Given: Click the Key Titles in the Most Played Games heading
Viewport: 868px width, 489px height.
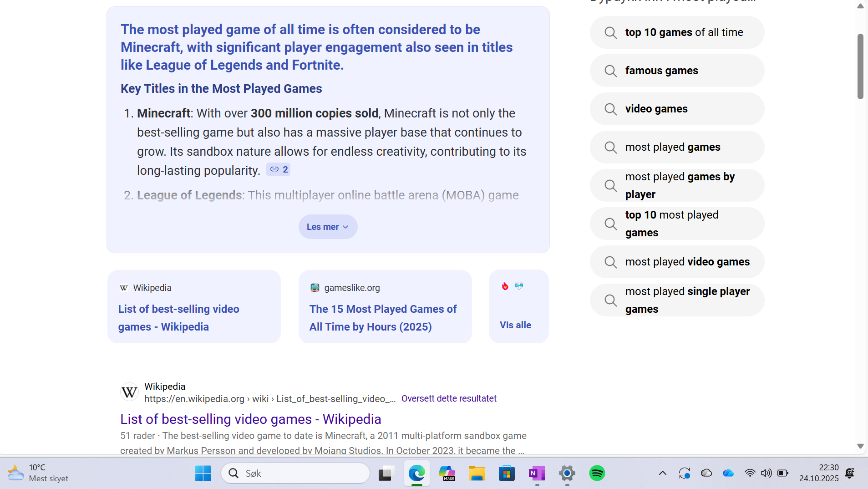Looking at the screenshot, I should (x=221, y=89).
